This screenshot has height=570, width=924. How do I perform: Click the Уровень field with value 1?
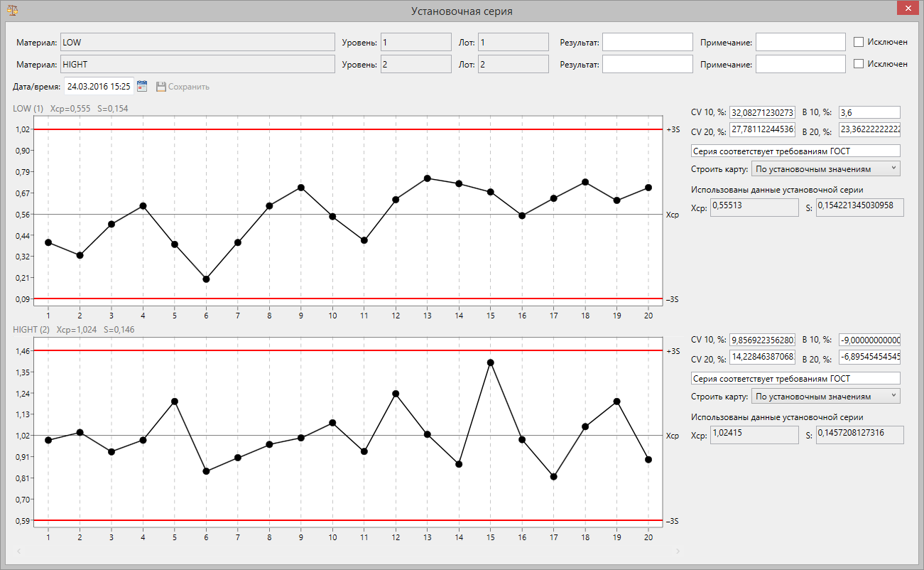415,42
